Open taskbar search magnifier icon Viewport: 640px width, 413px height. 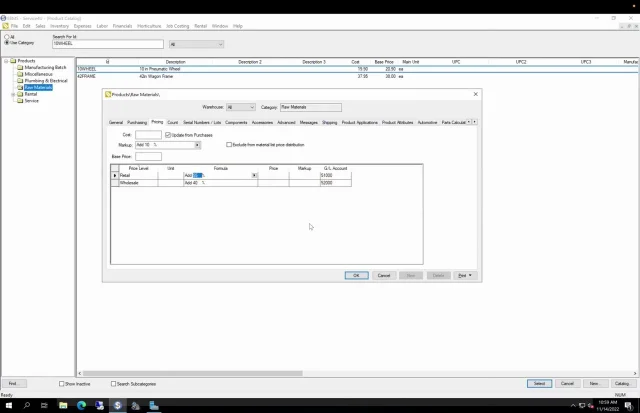coord(26,405)
